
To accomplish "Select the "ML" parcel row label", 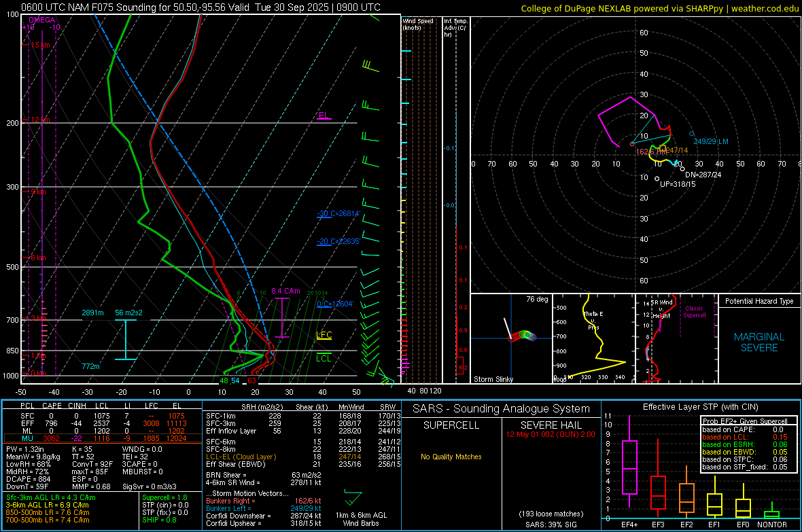I will point(27,431).
